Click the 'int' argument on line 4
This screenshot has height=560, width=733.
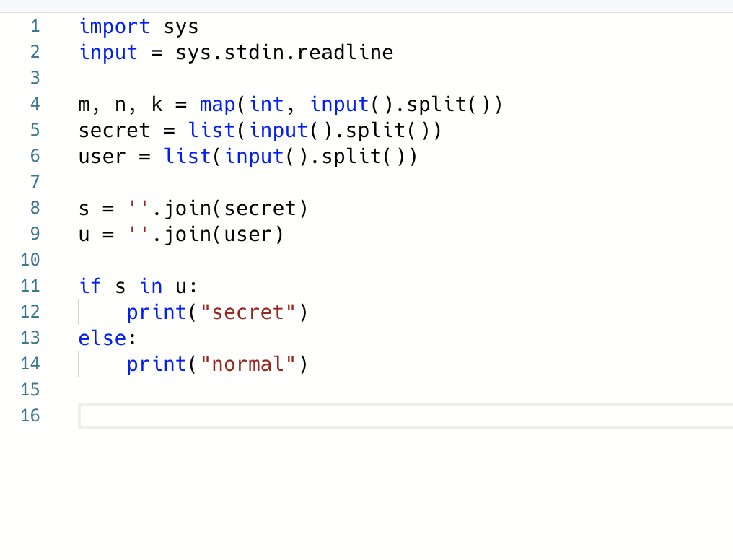[266, 104]
